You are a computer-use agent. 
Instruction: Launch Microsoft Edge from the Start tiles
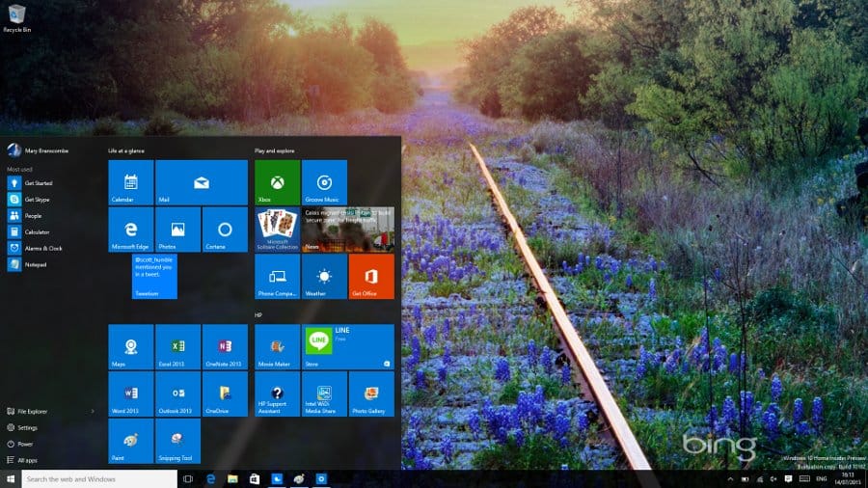click(x=131, y=230)
